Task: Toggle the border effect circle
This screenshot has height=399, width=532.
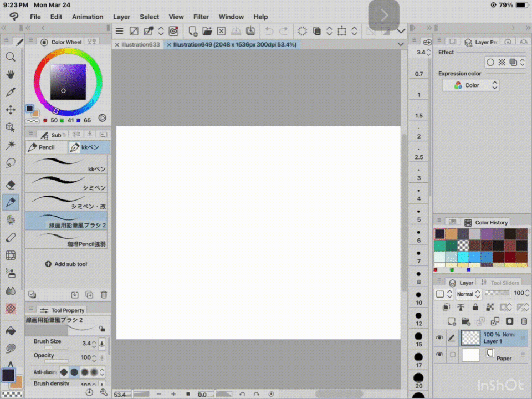Action: coord(490,62)
